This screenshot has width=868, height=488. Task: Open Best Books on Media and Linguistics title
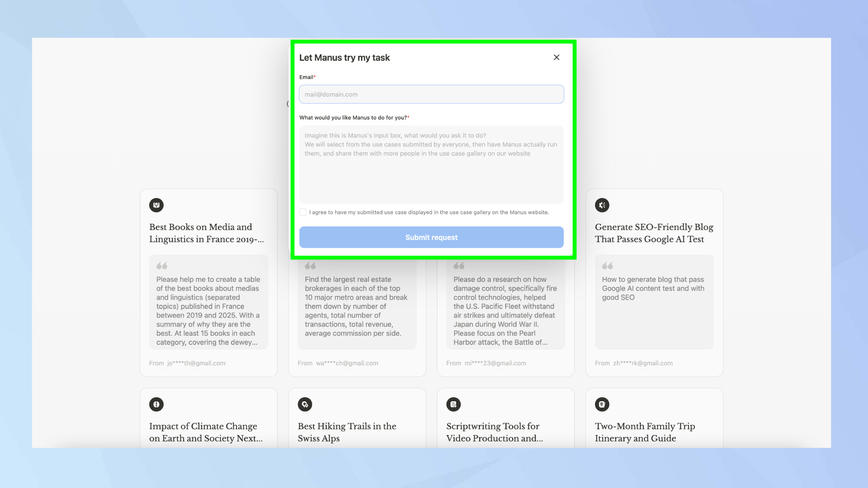206,233
